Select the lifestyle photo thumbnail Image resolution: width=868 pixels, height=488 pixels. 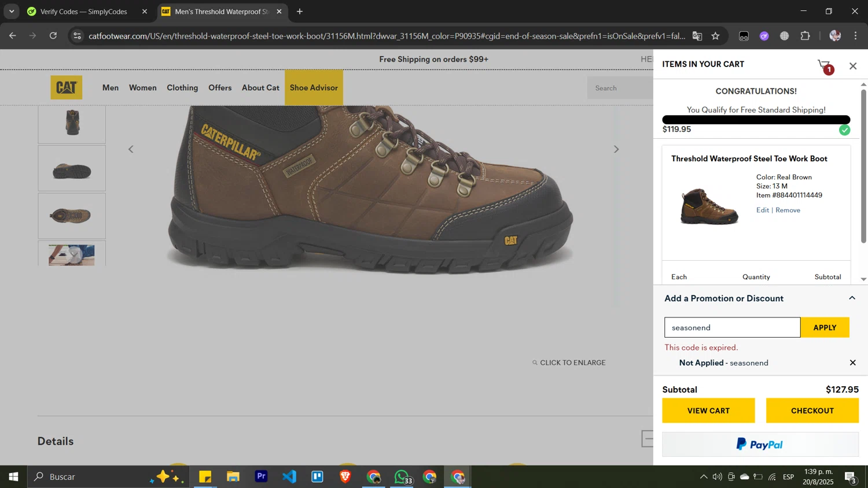[x=72, y=254]
